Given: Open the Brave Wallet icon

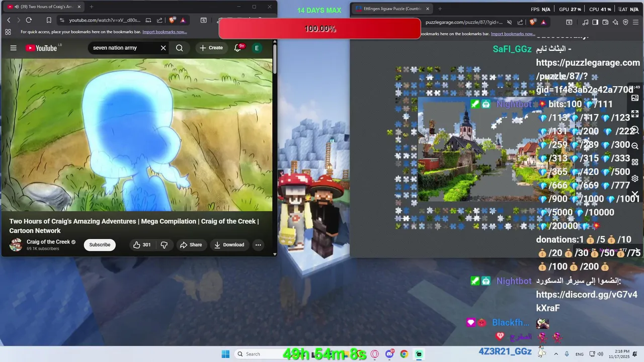Looking at the screenshot, I should tap(605, 22).
